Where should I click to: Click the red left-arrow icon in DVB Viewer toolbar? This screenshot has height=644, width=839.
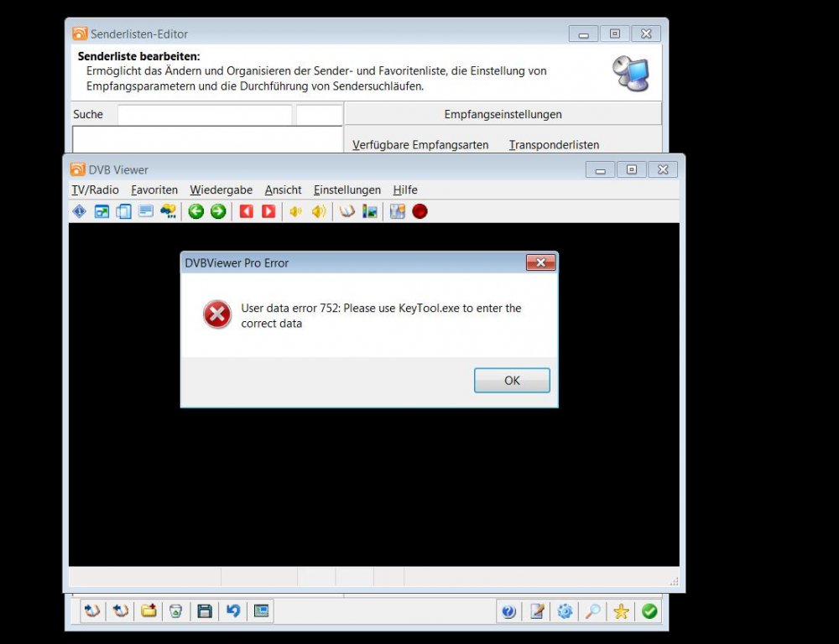point(246,211)
